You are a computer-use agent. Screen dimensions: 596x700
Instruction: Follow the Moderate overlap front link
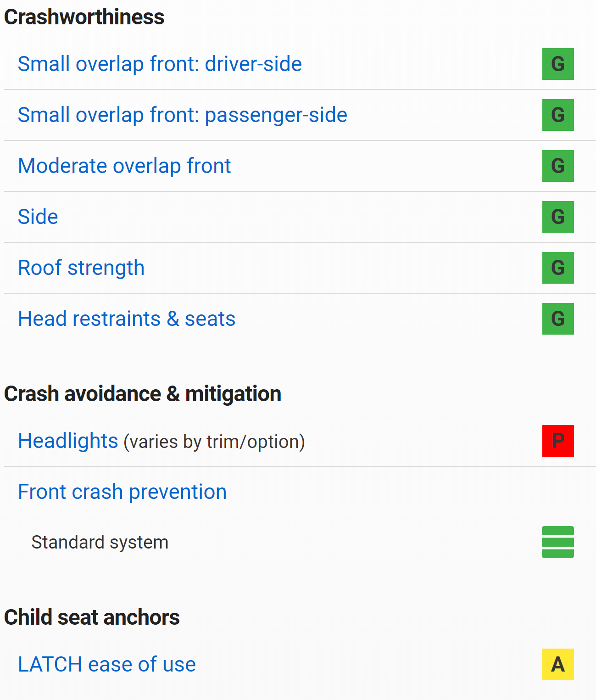pyautogui.click(x=124, y=166)
